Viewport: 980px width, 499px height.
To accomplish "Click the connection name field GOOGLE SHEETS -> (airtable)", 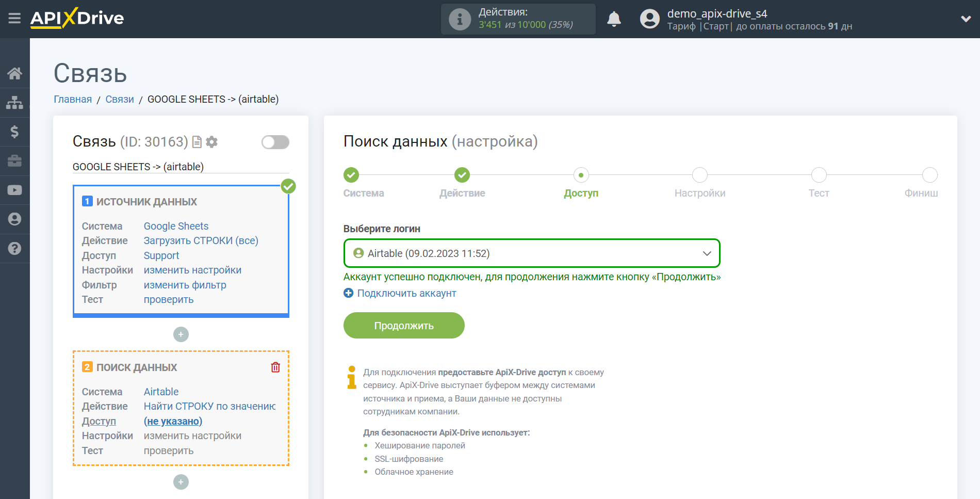I will click(181, 167).
